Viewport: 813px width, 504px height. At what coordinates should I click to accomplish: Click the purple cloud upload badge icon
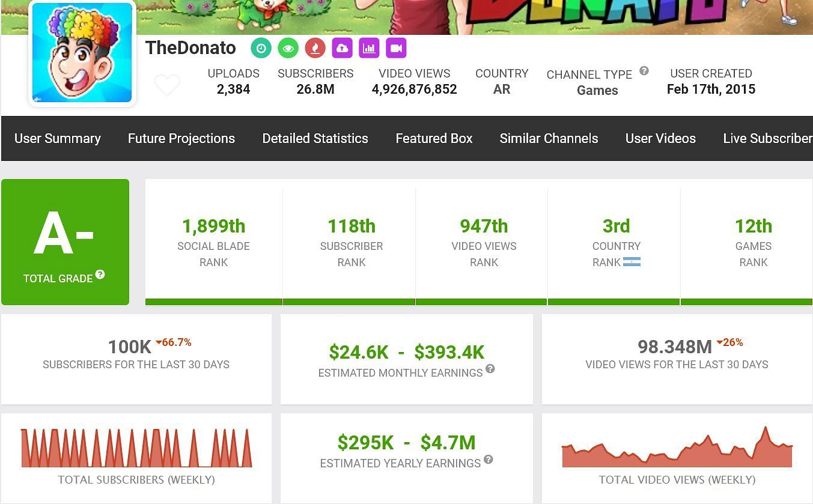point(342,48)
